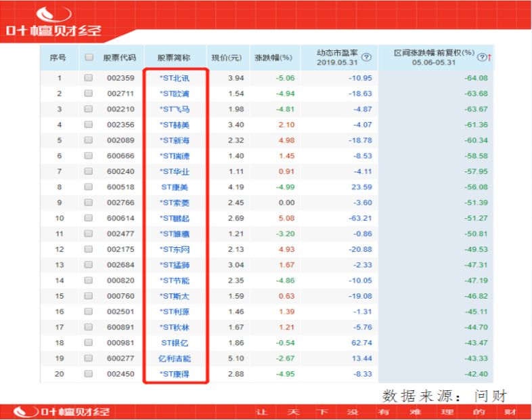The image size is (532, 420).
Task: Open the *ST赫美 stock link
Action: click(175, 125)
